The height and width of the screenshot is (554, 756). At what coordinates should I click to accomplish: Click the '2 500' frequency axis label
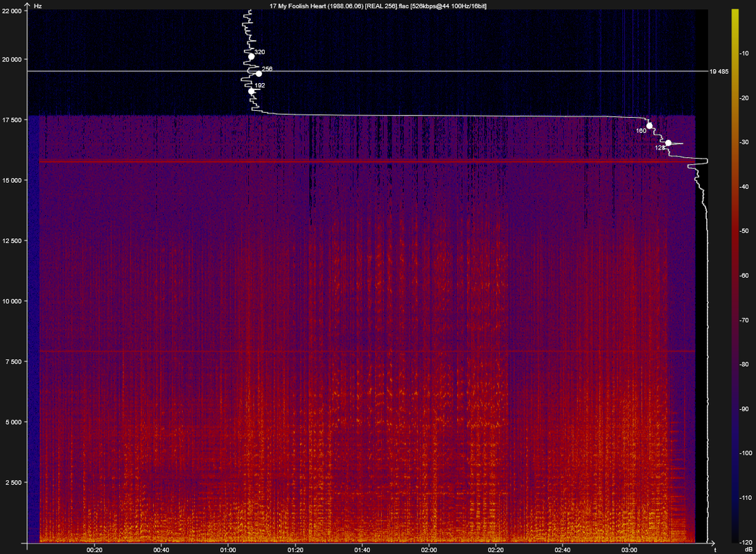[x=13, y=483]
